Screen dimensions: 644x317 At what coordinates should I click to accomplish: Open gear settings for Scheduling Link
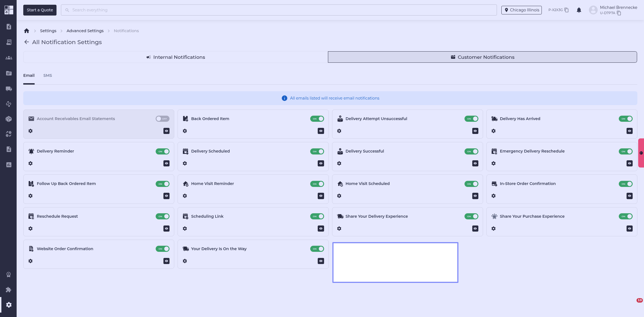click(x=185, y=229)
